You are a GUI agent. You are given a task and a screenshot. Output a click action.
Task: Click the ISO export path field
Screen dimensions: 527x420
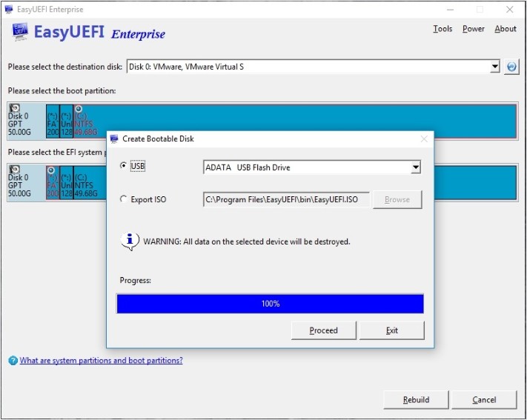coord(286,199)
